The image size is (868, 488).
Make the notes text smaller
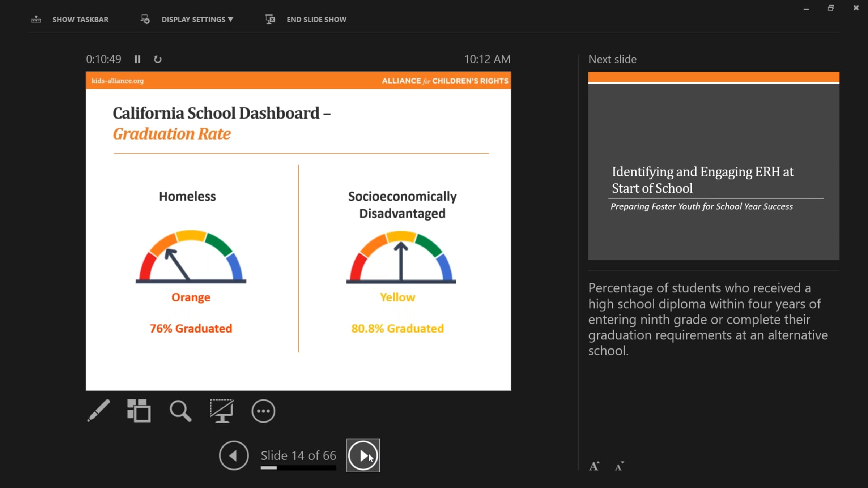tap(619, 466)
